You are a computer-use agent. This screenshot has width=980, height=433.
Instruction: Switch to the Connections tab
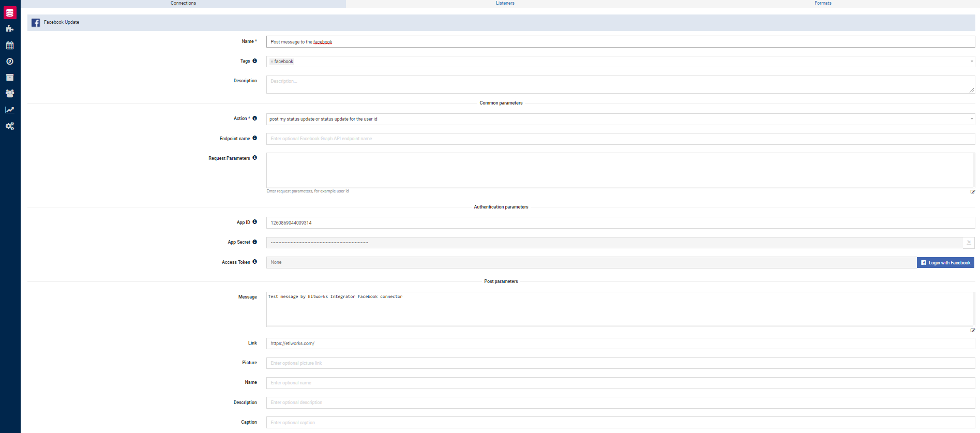(x=184, y=3)
